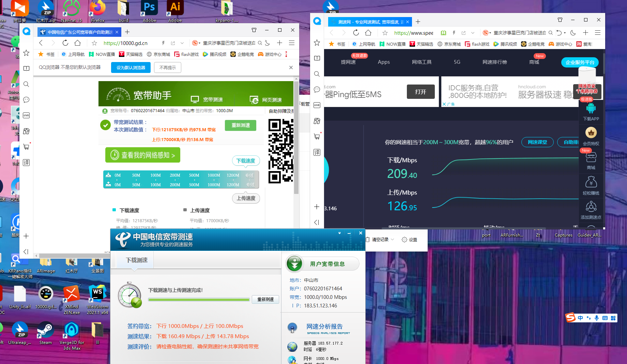Click the 不再提示 button
This screenshot has width=627, height=364.
pos(168,67)
